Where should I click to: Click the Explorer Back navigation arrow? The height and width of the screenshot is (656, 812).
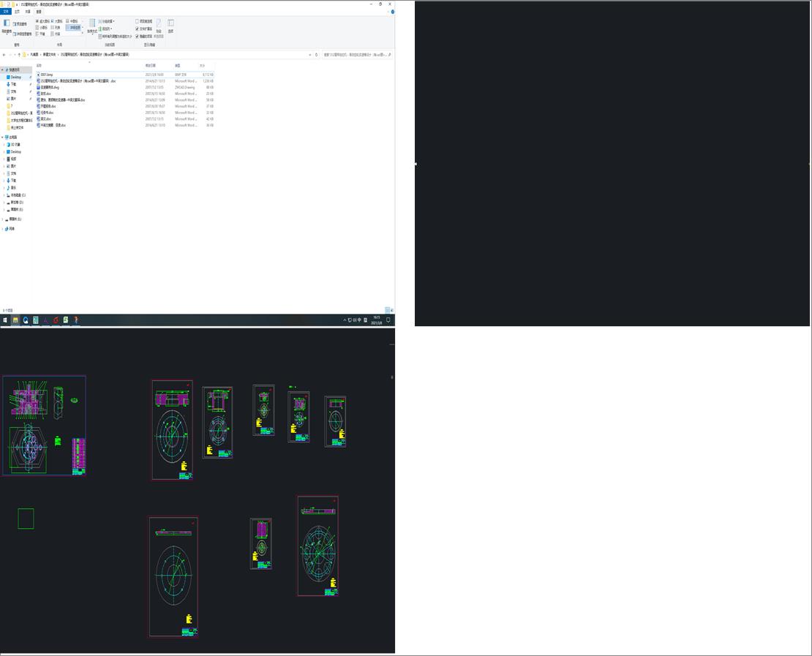click(x=4, y=54)
